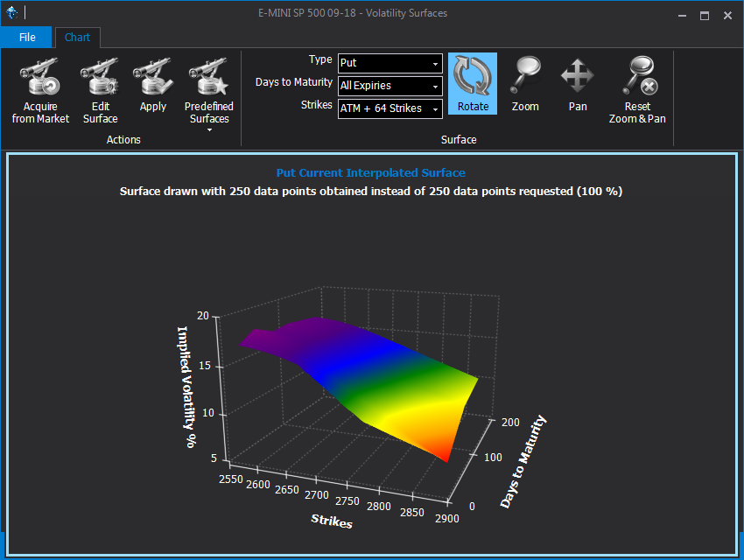Screen dimensions: 744x560
Task: Open Predefined Surfaces menu
Action: point(208,79)
